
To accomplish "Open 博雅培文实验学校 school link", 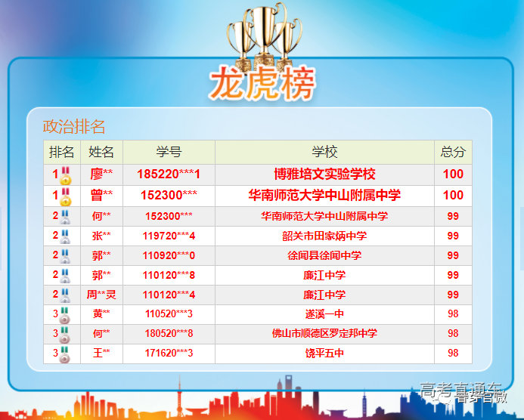I will (324, 174).
